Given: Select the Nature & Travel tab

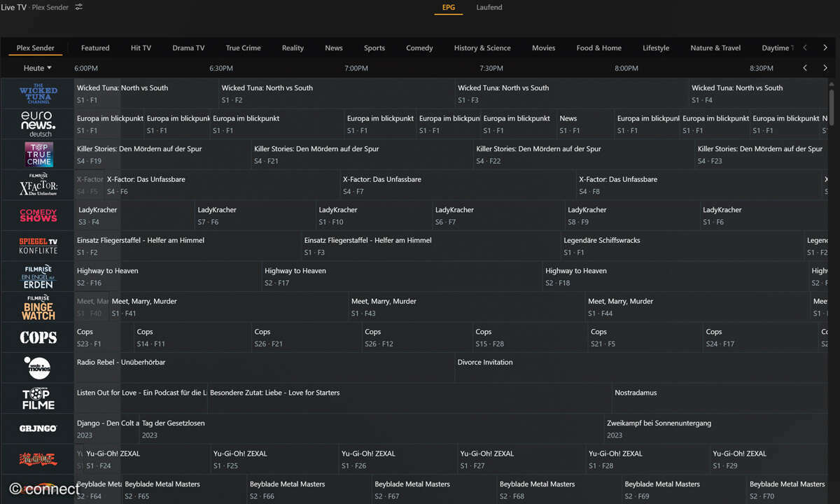Looking at the screenshot, I should tap(715, 48).
